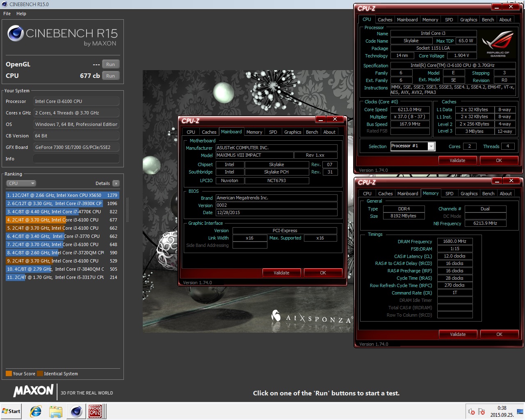Click the splitter handle right of Ranking panel
Image resolution: width=525 pixels, height=420 pixels.
point(127,210)
